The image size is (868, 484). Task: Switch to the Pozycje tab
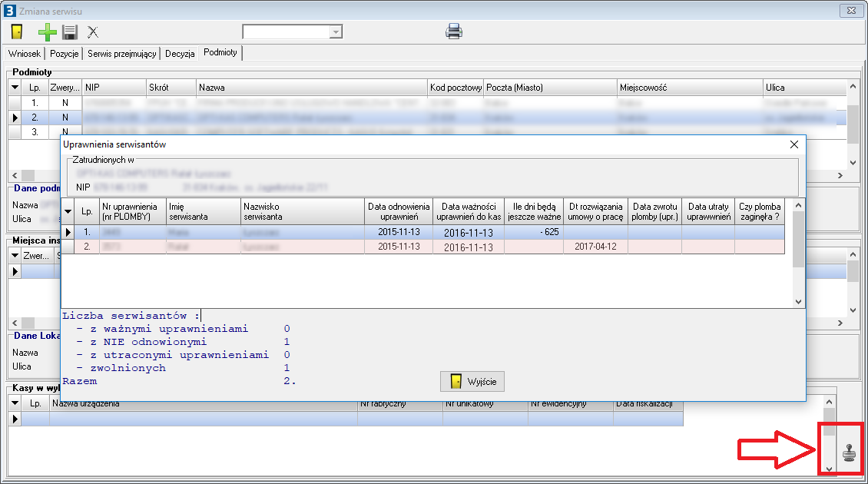coord(65,54)
